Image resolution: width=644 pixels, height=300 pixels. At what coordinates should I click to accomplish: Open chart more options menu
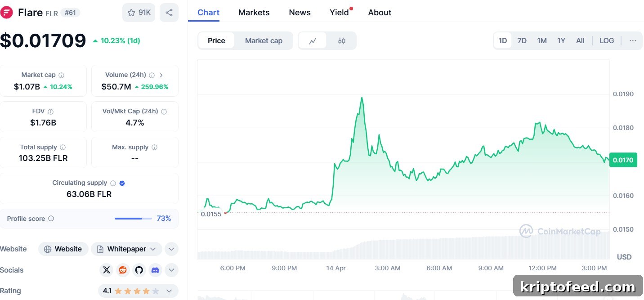coord(633,40)
